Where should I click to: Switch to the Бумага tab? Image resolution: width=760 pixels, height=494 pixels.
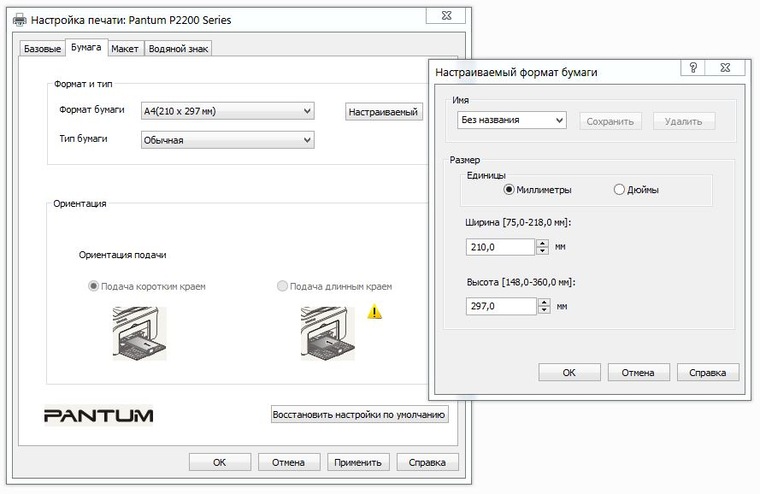(86, 47)
